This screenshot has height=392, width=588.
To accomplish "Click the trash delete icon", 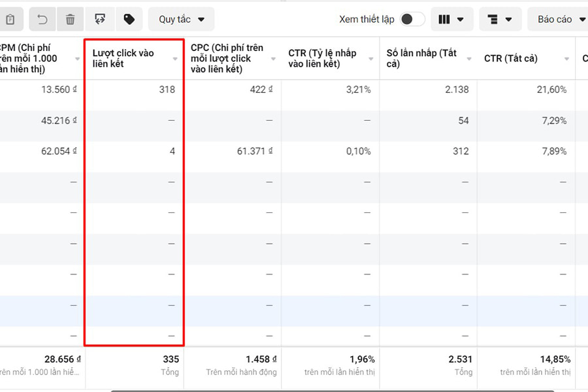I will (x=70, y=20).
